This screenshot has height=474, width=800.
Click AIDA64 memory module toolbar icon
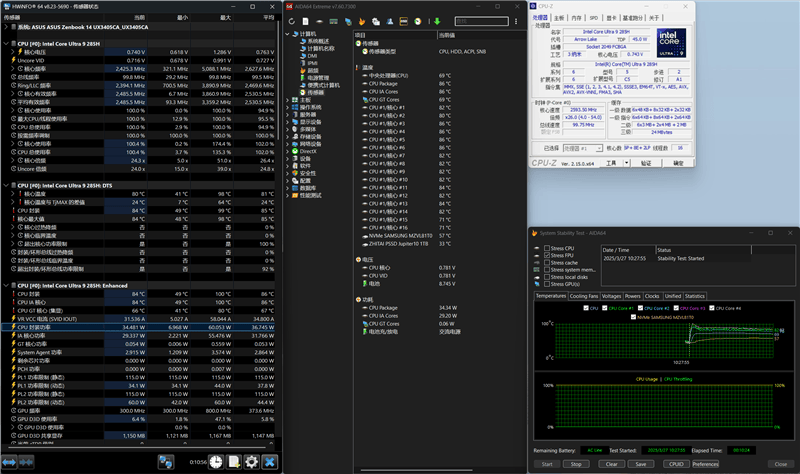click(334, 21)
